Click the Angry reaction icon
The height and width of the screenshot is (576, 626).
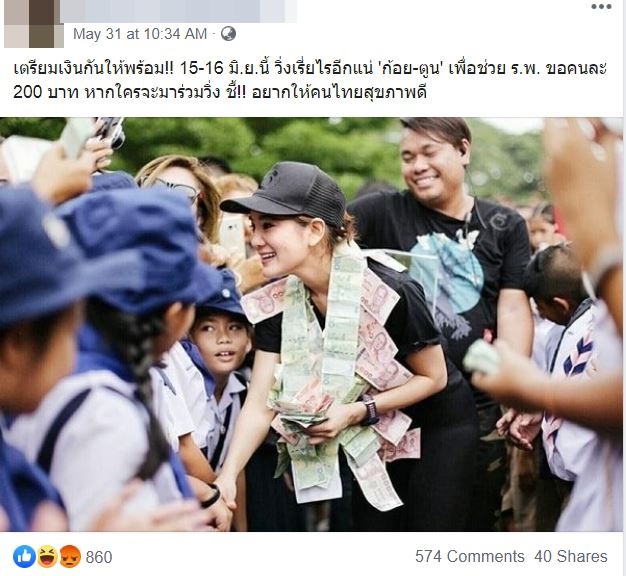tap(70, 556)
